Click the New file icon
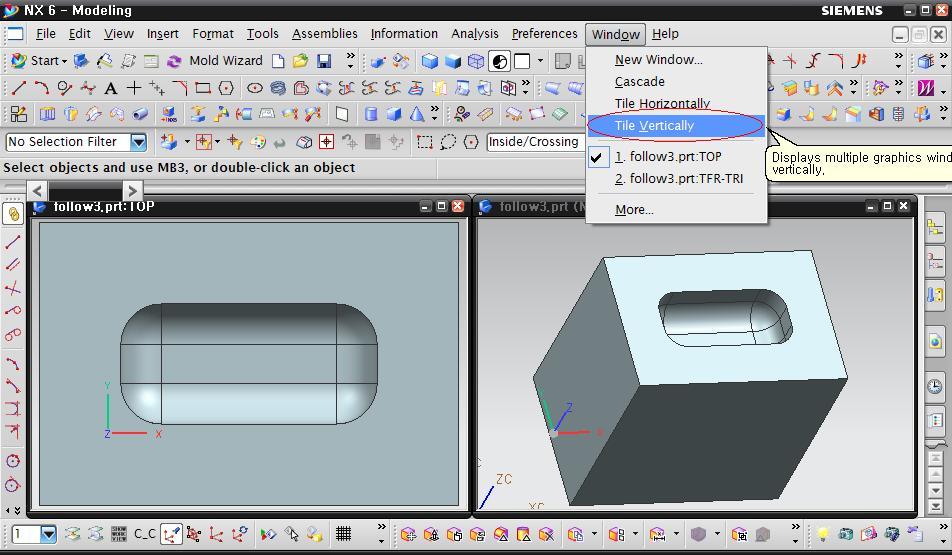Screen dimensions: 952x555 click(x=278, y=61)
